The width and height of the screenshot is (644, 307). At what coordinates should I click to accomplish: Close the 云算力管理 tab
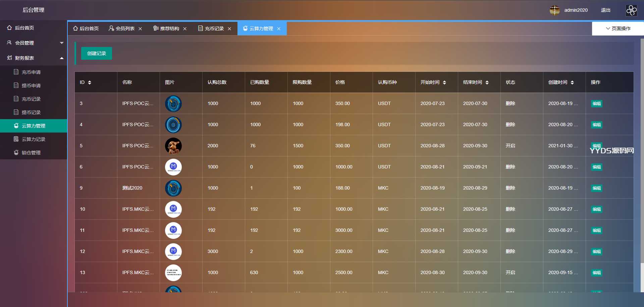coord(279,29)
